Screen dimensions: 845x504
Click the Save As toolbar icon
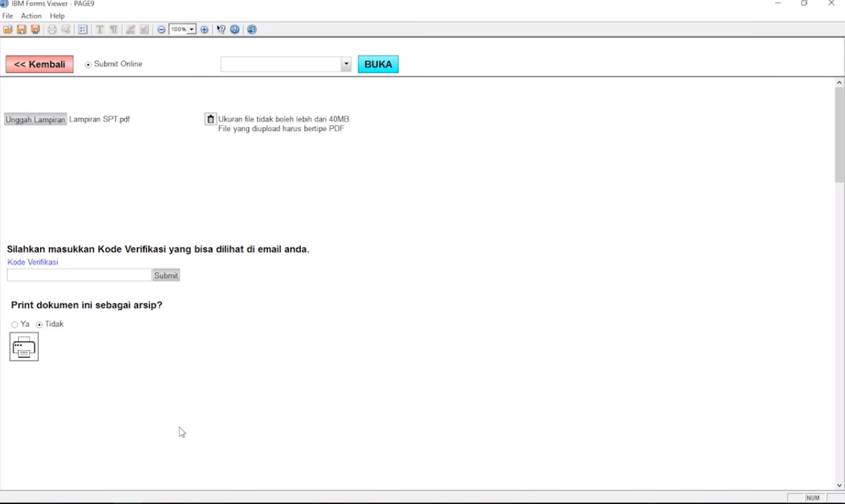35,29
